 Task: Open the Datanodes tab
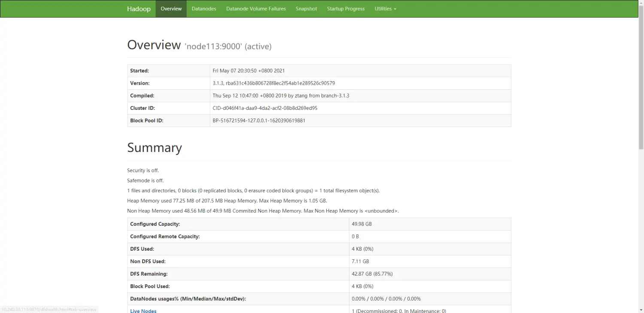tap(204, 9)
